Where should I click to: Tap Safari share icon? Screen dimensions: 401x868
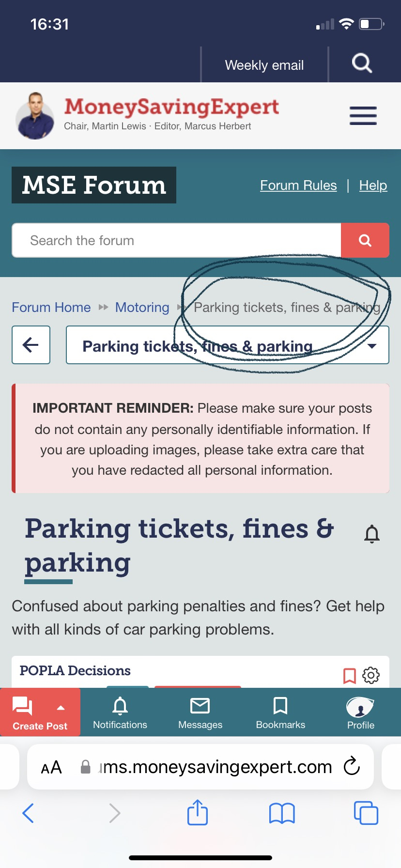coord(198,812)
